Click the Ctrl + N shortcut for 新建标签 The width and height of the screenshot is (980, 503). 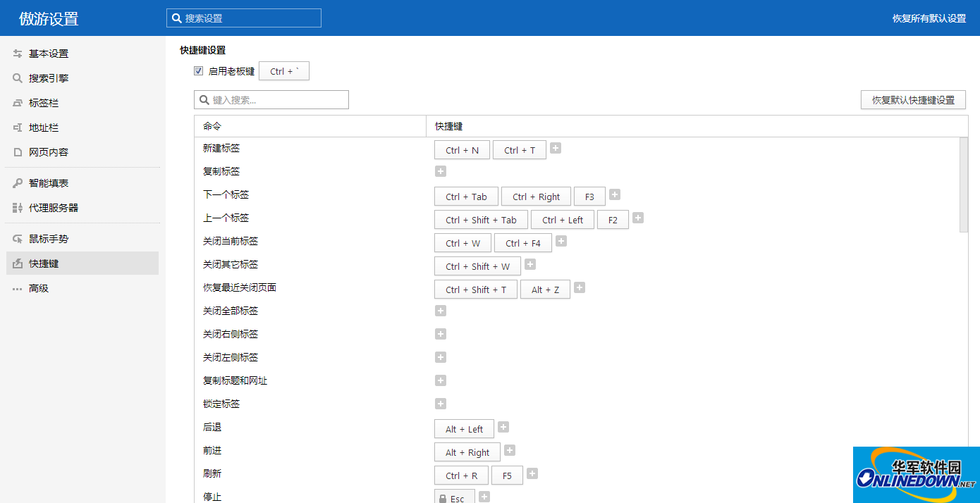point(462,149)
